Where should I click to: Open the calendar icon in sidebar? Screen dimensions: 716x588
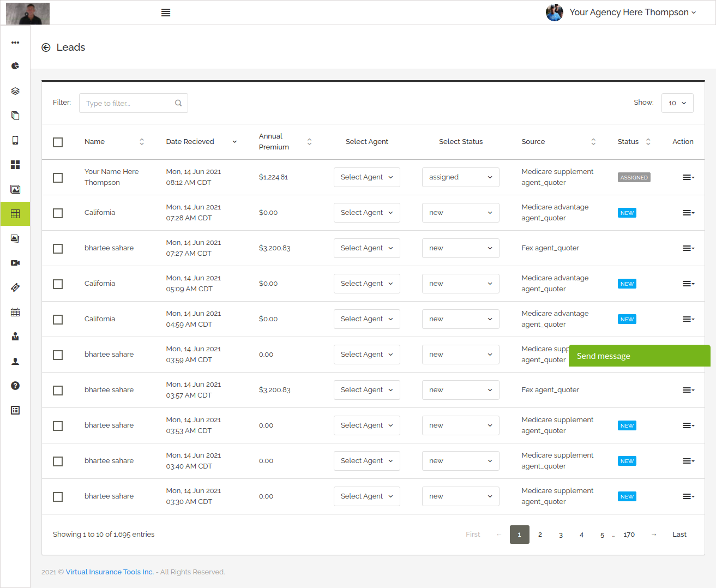[x=15, y=313]
